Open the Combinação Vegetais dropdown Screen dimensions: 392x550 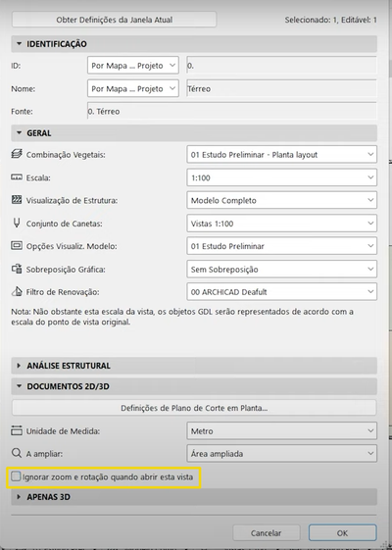281,154
